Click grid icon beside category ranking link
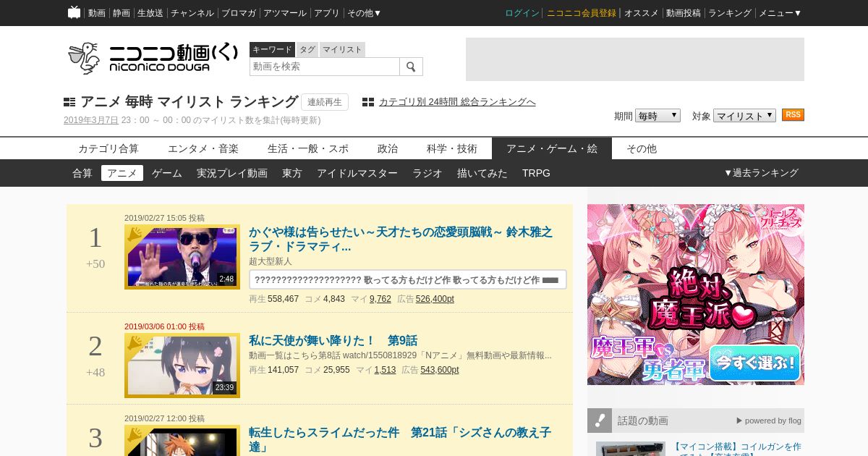The width and height of the screenshot is (868, 456). point(368,102)
